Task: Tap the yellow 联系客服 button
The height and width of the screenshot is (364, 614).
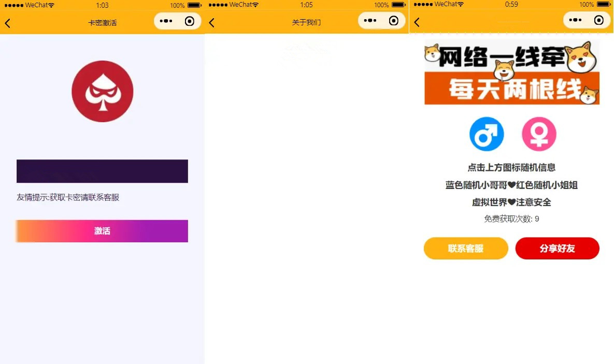Action: [x=466, y=248]
